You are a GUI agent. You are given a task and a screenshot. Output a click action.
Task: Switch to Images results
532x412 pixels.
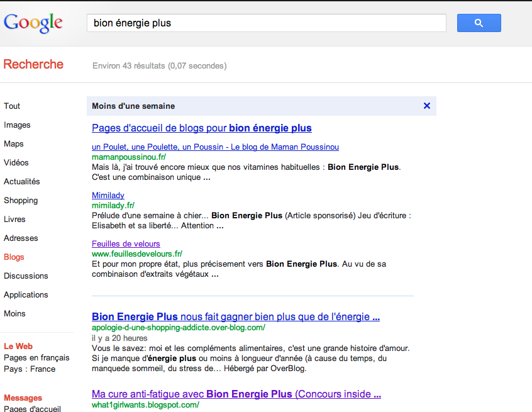pyautogui.click(x=17, y=125)
